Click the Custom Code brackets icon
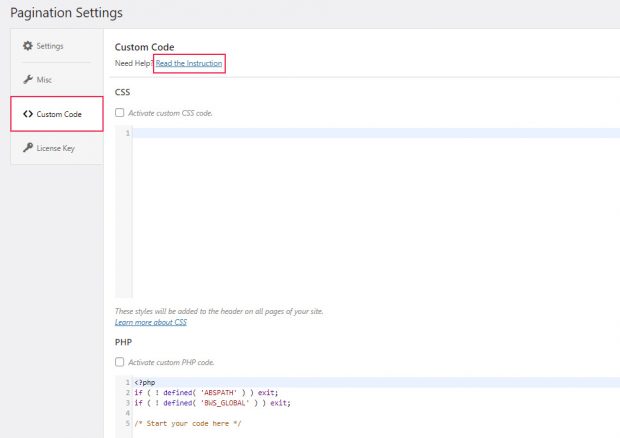620x438 pixels. 28,114
